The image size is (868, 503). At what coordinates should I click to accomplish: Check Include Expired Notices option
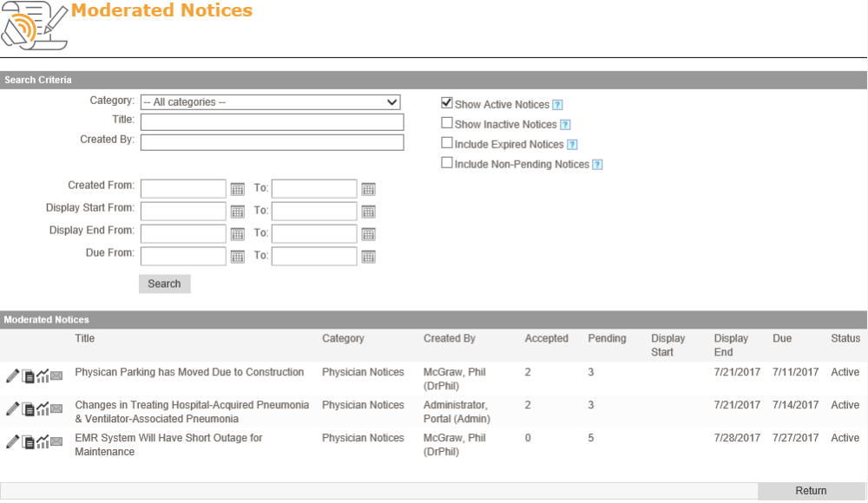coord(447,143)
